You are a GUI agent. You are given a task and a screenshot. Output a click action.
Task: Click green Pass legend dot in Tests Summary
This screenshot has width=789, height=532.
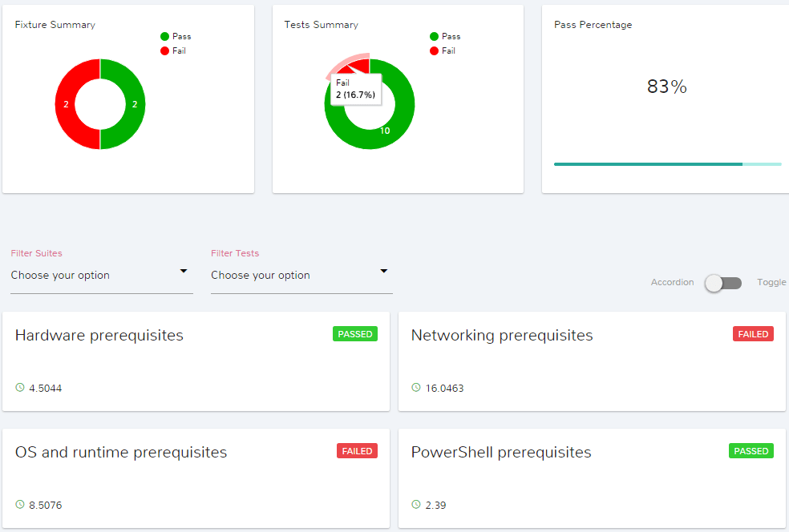(434, 36)
